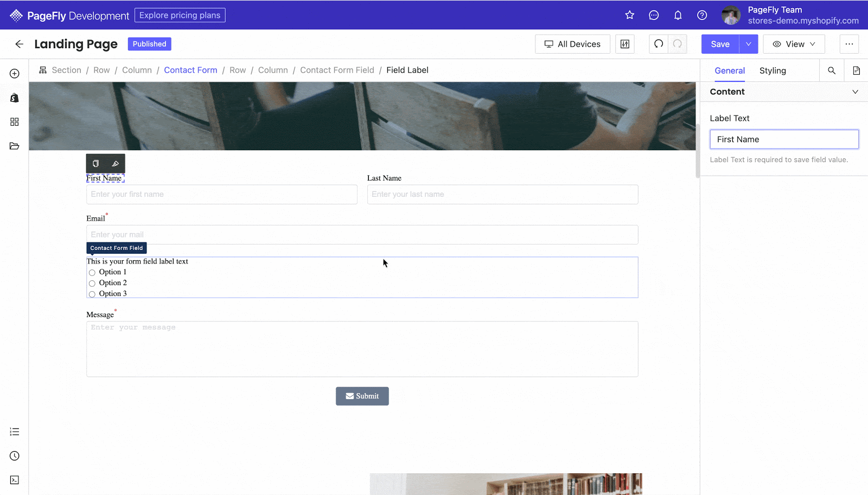The image size is (868, 495).
Task: Click the structure tree icon beside Section
Action: point(43,70)
